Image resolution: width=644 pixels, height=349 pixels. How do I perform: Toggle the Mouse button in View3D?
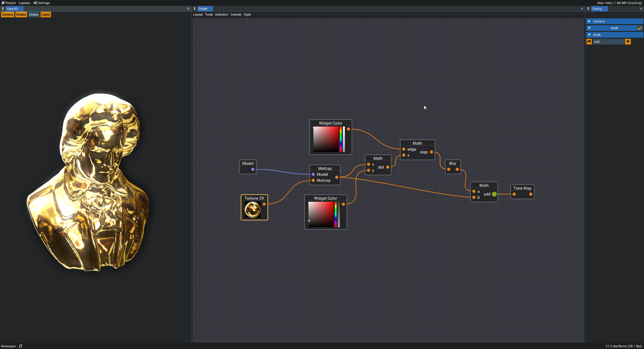coord(21,15)
